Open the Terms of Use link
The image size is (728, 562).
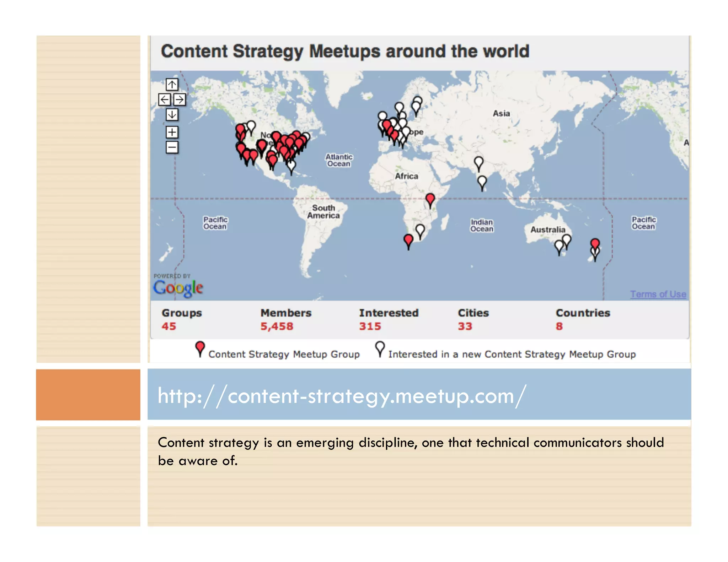click(x=658, y=294)
